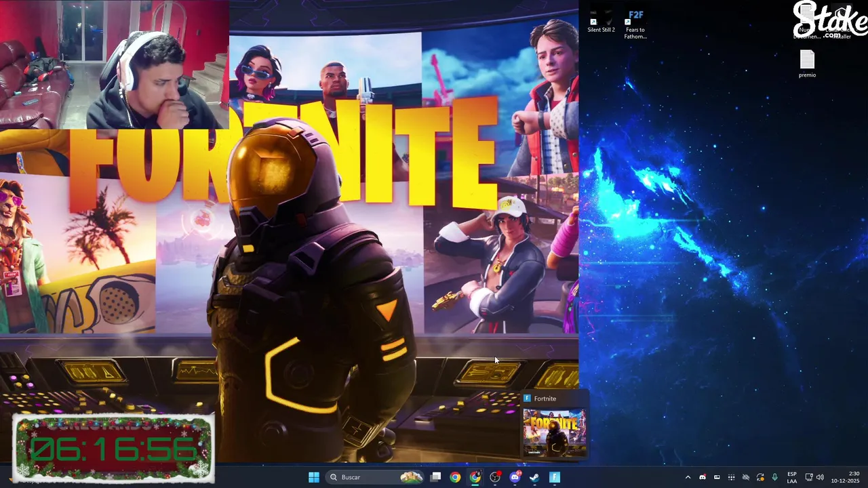Switch to the Chrome window with profile badge
Viewport: 868px width, 488px height.
(x=475, y=477)
